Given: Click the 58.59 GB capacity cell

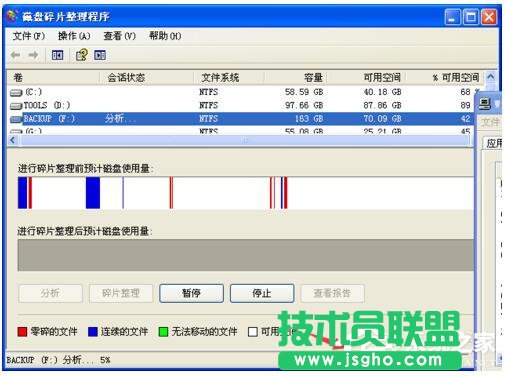Looking at the screenshot, I should coord(304,92).
